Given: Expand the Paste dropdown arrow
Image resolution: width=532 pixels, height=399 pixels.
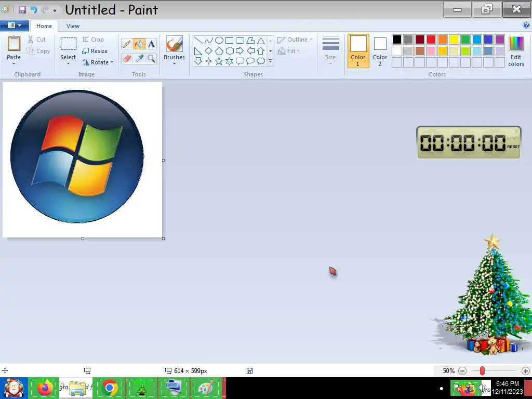Looking at the screenshot, I should (x=14, y=64).
